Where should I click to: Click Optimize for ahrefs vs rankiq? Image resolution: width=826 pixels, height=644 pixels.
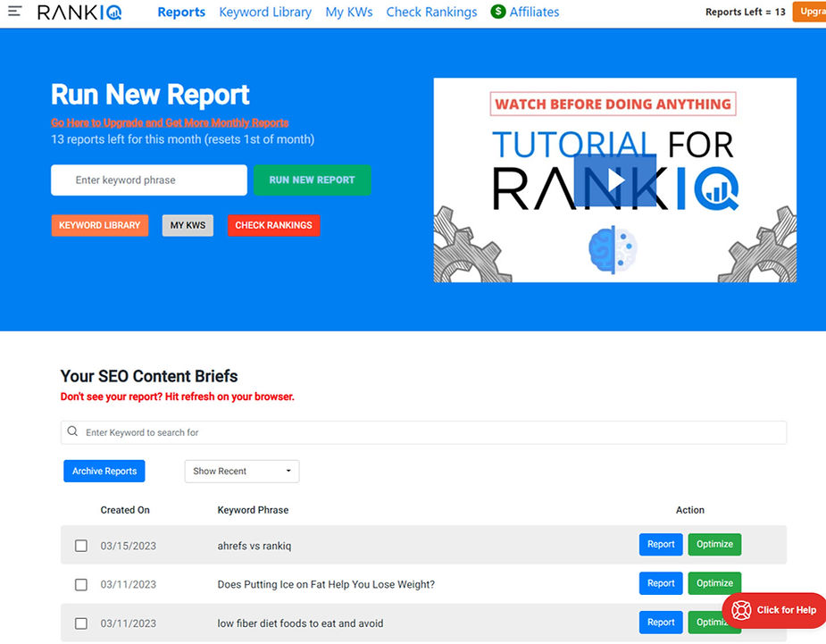(714, 544)
